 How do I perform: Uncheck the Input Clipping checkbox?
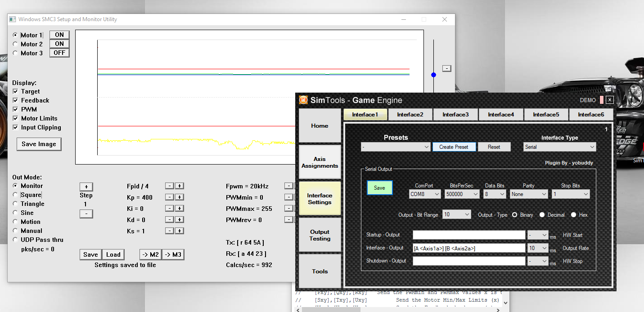(x=15, y=128)
